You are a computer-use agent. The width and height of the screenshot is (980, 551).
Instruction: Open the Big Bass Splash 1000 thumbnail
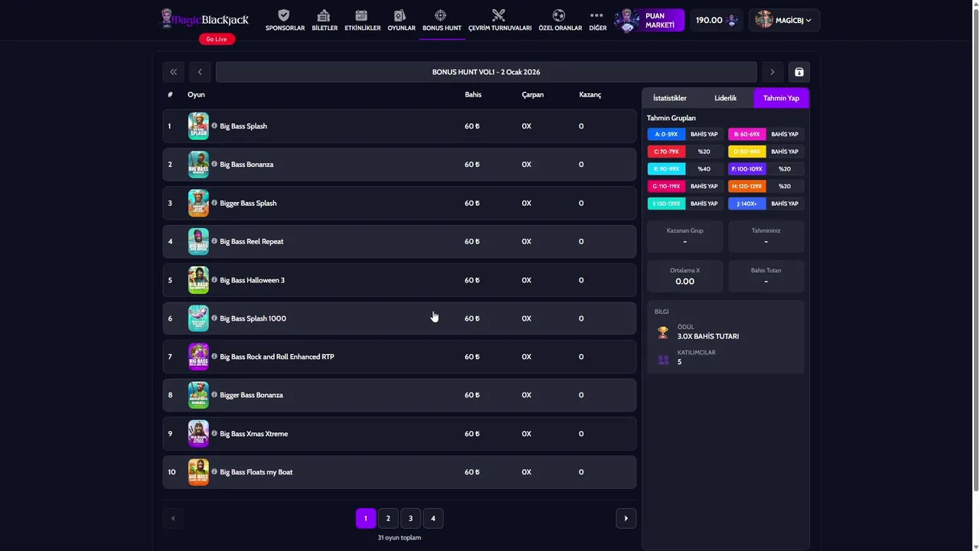[x=198, y=318]
